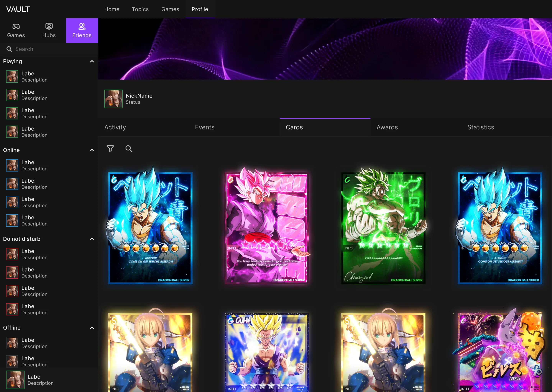Collapse the Online friends section
The height and width of the screenshot is (392, 552).
(92, 150)
